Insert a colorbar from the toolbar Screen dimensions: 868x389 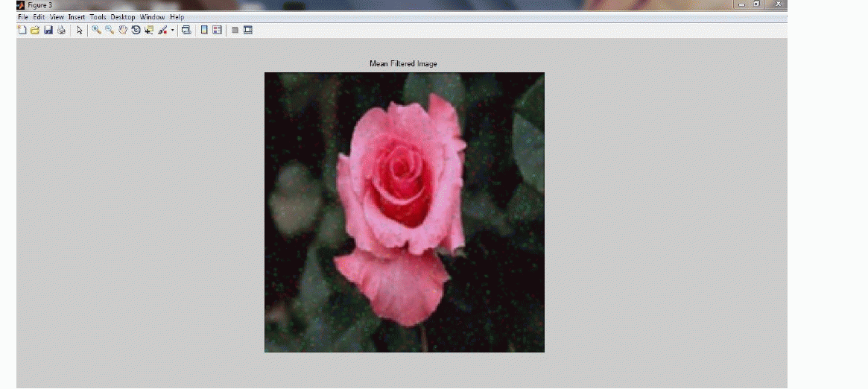(204, 31)
